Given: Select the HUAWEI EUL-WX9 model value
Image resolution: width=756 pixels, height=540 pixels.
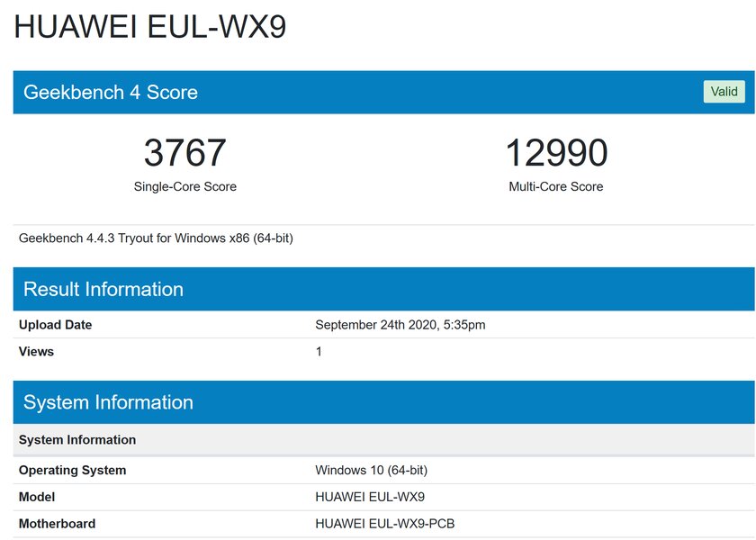Looking at the screenshot, I should click(370, 497).
